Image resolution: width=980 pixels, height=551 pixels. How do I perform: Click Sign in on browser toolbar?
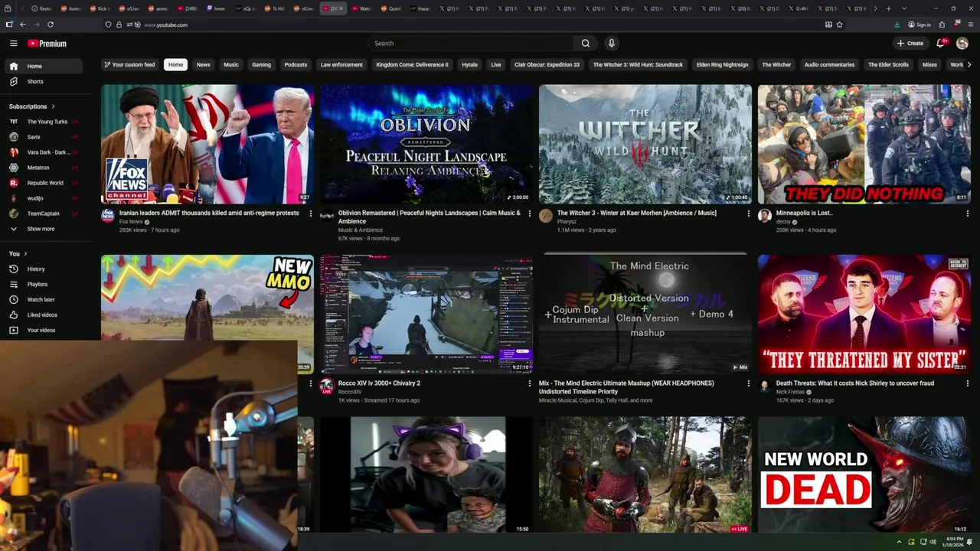click(919, 24)
